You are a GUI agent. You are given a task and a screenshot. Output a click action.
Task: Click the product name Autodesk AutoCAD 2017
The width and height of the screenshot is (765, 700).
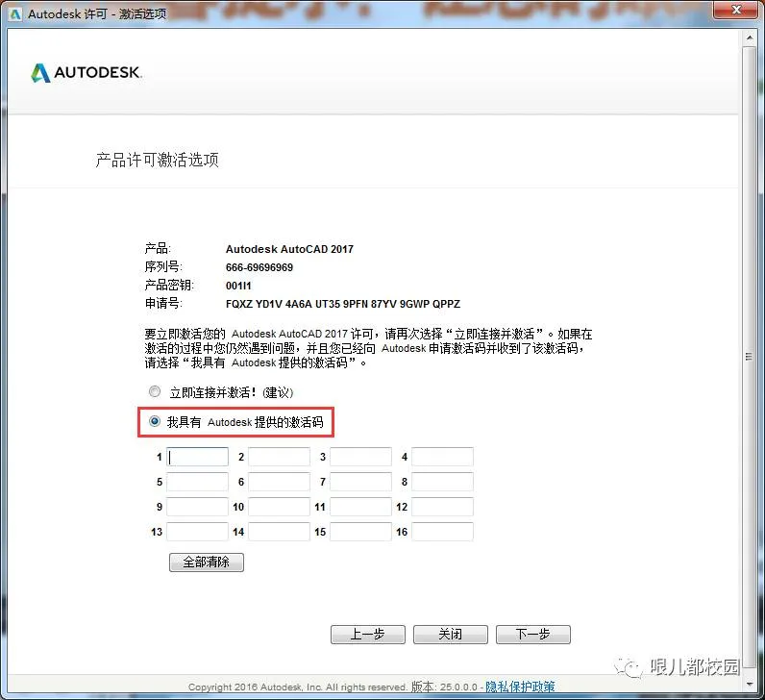click(289, 249)
